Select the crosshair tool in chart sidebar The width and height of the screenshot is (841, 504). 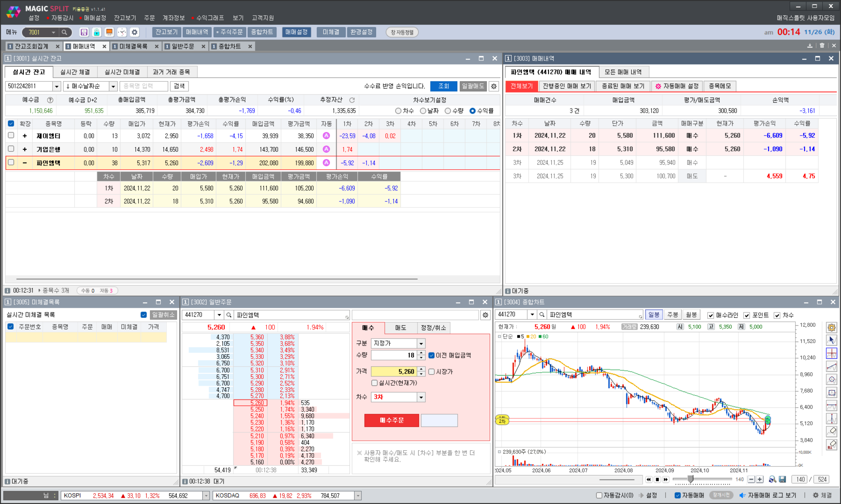click(x=831, y=353)
